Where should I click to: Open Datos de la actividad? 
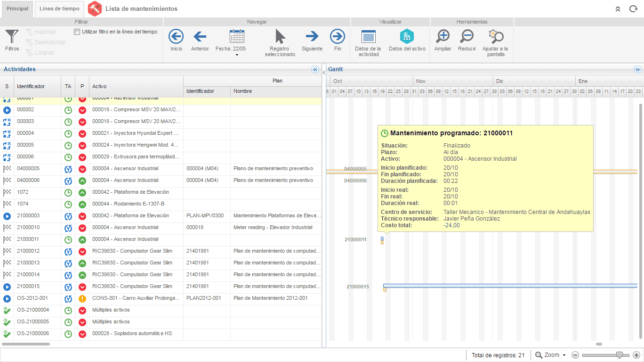[x=368, y=43]
